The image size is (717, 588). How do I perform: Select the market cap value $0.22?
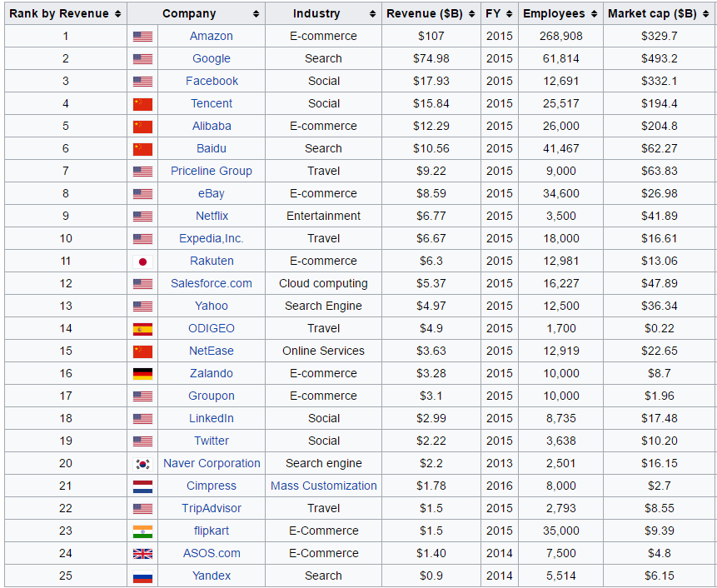click(x=659, y=328)
